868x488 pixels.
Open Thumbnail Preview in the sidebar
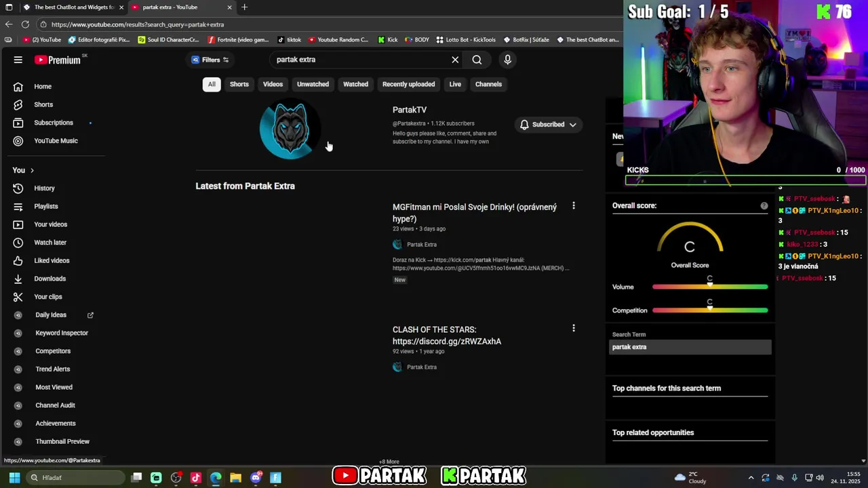tap(62, 441)
